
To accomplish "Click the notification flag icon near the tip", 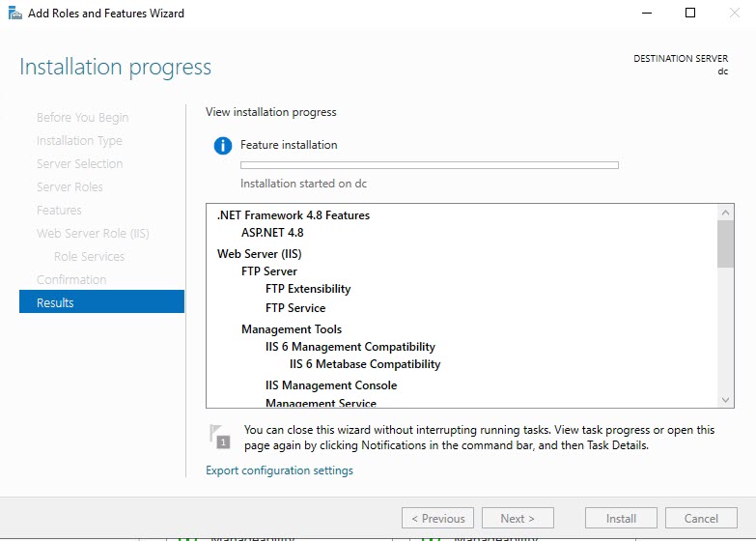I will pyautogui.click(x=220, y=436).
